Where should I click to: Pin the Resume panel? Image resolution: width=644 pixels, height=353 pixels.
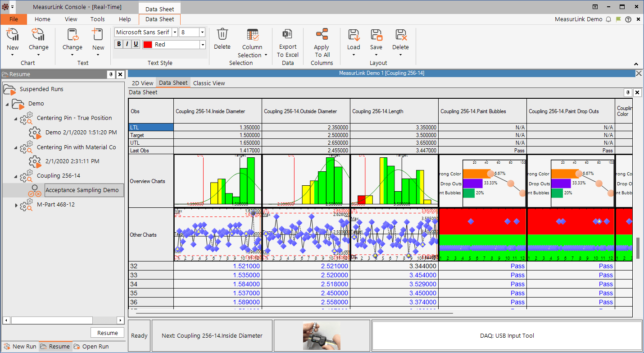coord(110,74)
